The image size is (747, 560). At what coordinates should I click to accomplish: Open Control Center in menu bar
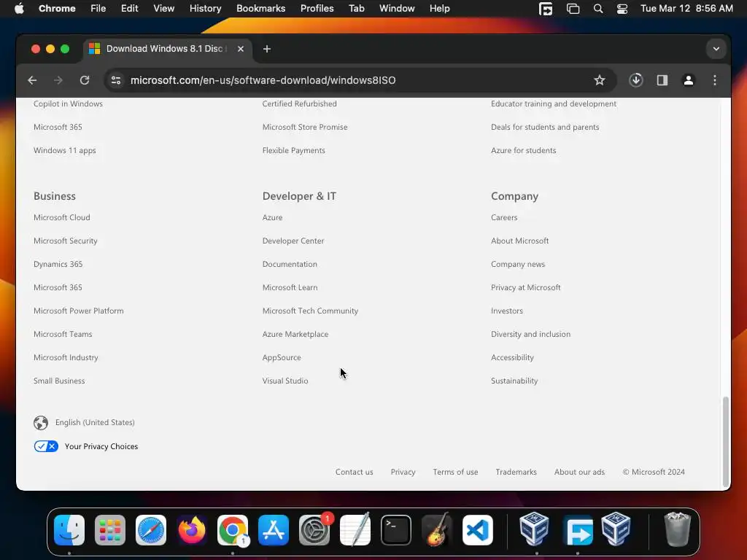622,9
